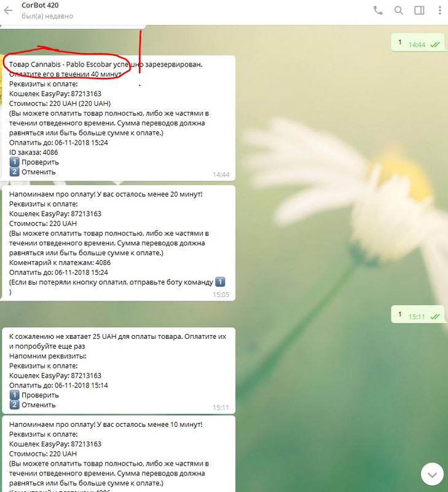Click '2 Отменить' in the 15:11 message
The height and width of the screenshot is (492, 448).
[33, 405]
